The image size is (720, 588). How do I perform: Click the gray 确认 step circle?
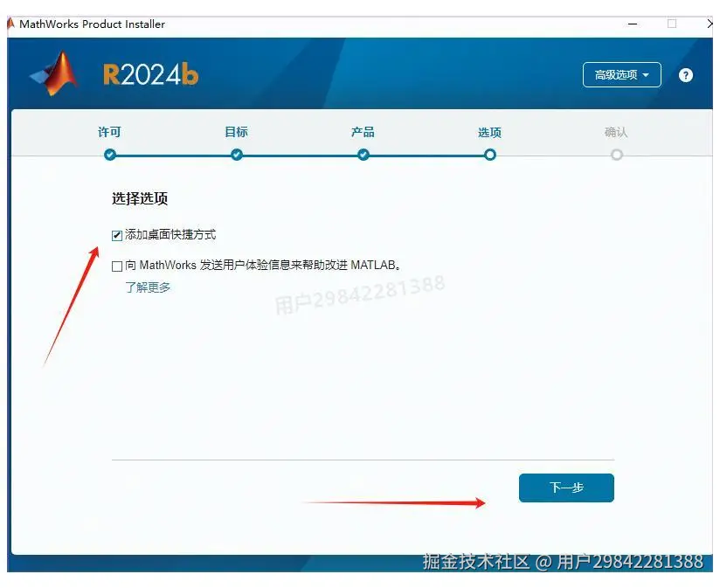tap(617, 155)
